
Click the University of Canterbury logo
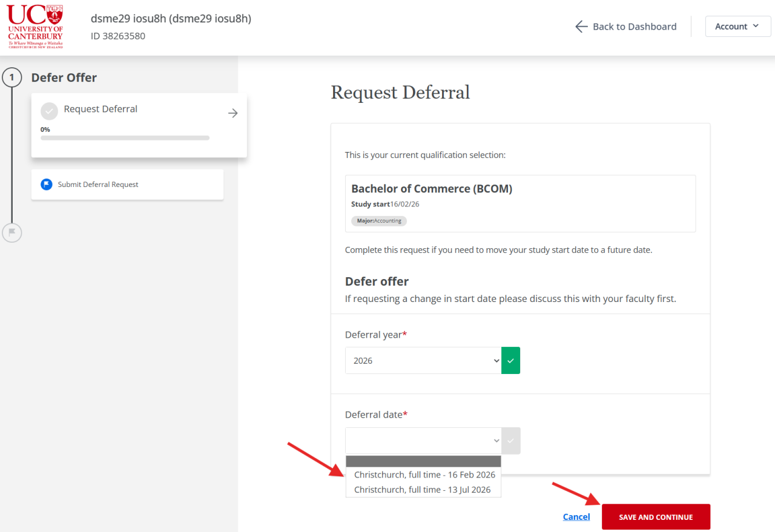pos(35,27)
